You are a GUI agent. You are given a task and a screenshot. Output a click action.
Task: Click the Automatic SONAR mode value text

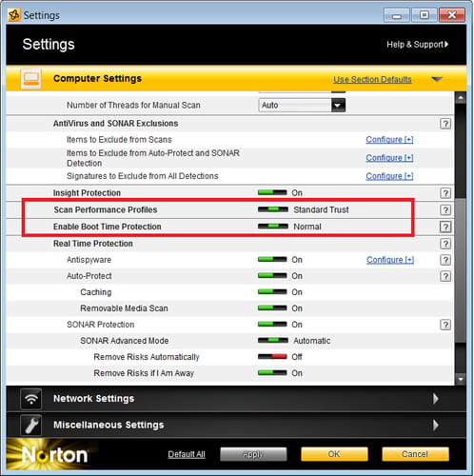coord(312,341)
